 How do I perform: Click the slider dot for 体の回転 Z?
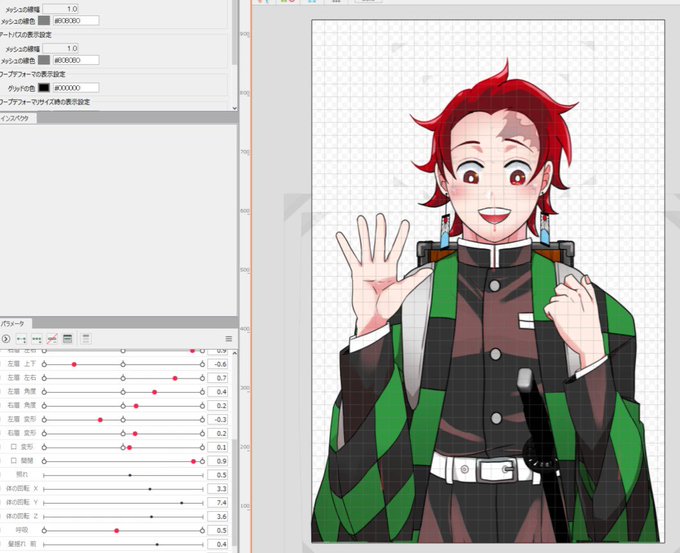click(x=151, y=517)
